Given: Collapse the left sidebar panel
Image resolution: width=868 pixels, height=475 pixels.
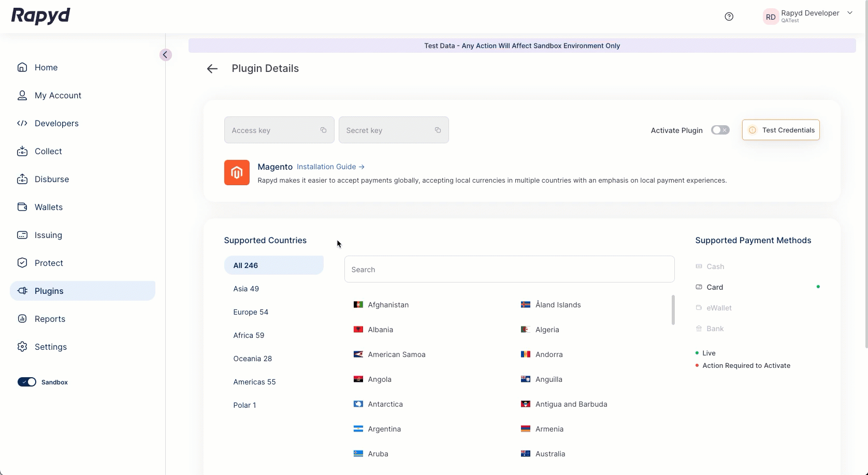Looking at the screenshot, I should tap(165, 55).
